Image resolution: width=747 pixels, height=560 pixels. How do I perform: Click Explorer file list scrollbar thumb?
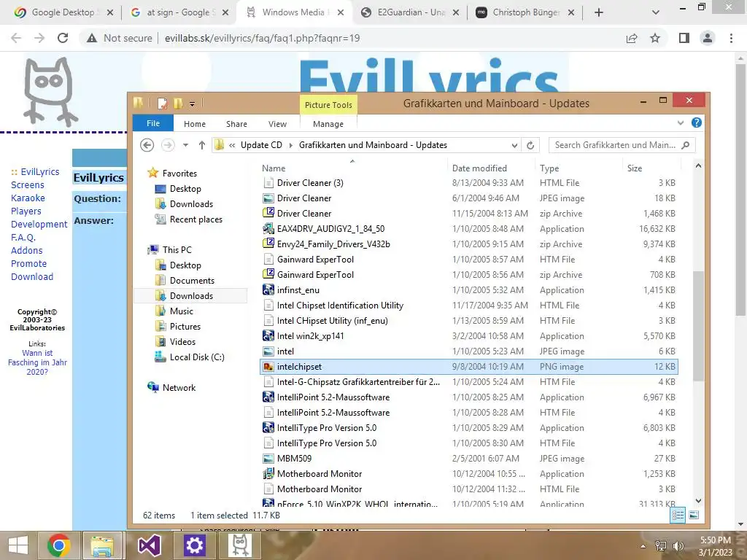coord(698,326)
